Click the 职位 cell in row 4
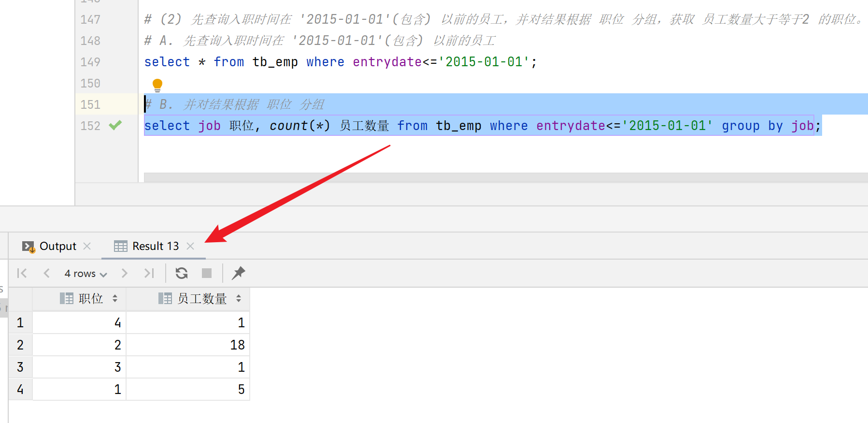The height and width of the screenshot is (423, 868). pos(79,389)
